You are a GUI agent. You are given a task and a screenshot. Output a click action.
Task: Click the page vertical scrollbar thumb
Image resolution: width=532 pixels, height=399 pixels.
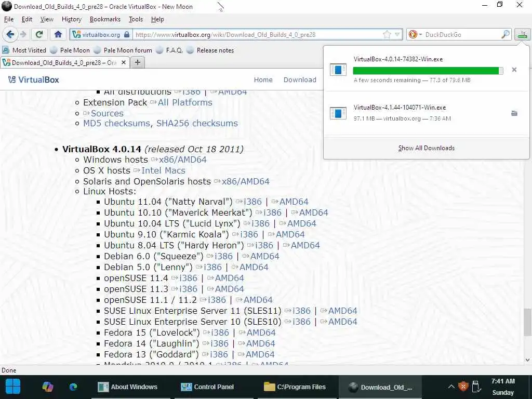[x=528, y=321]
